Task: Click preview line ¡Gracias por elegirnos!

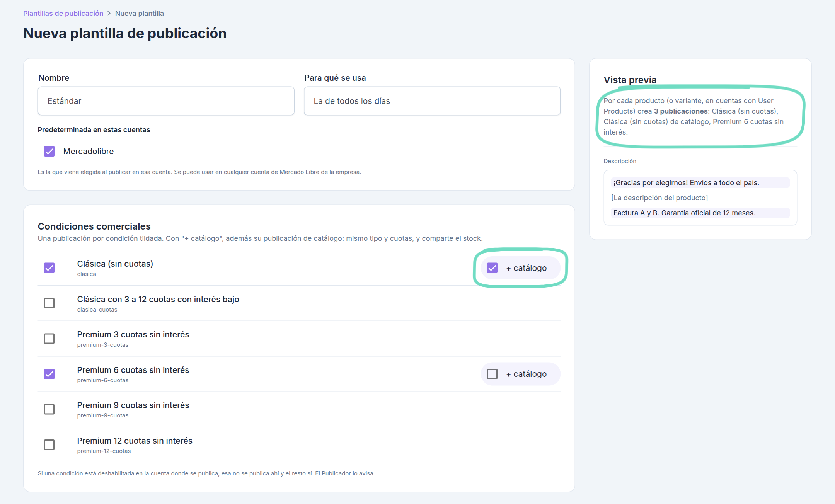Action: (700, 183)
